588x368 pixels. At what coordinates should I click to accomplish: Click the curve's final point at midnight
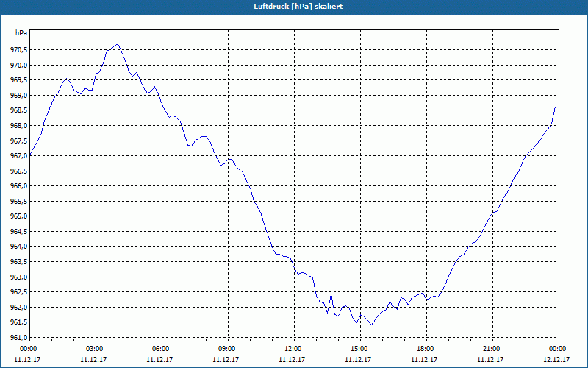[x=555, y=107]
